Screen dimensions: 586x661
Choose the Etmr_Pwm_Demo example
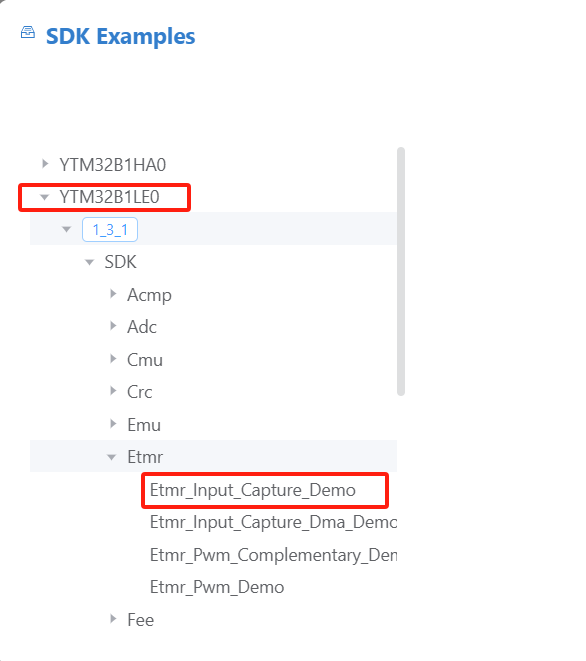click(x=217, y=587)
